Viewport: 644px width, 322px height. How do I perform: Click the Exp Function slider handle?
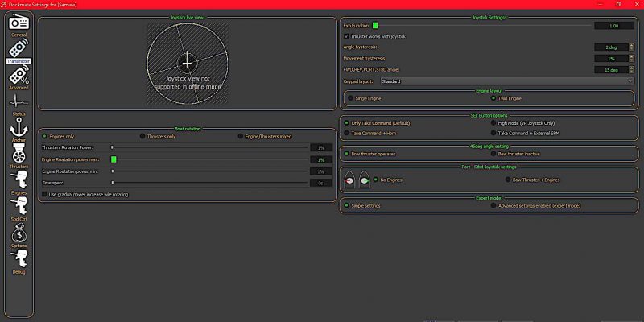pos(375,26)
